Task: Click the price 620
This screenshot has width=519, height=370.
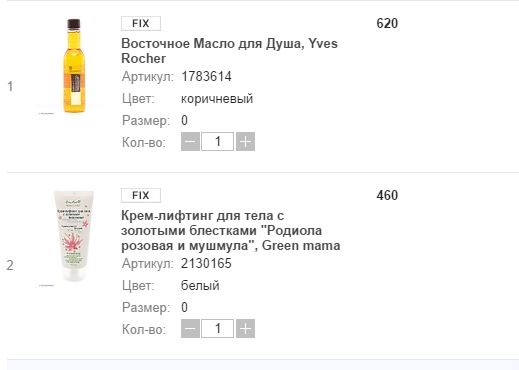Action: point(387,23)
